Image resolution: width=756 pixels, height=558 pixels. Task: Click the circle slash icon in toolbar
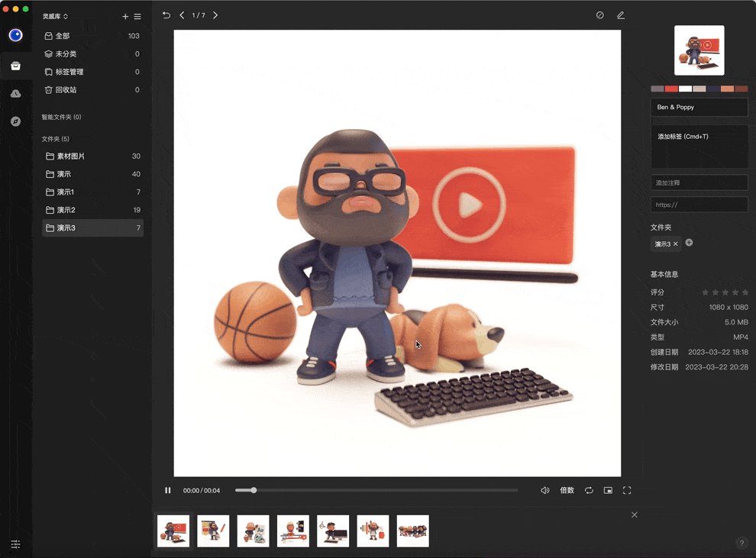599,15
